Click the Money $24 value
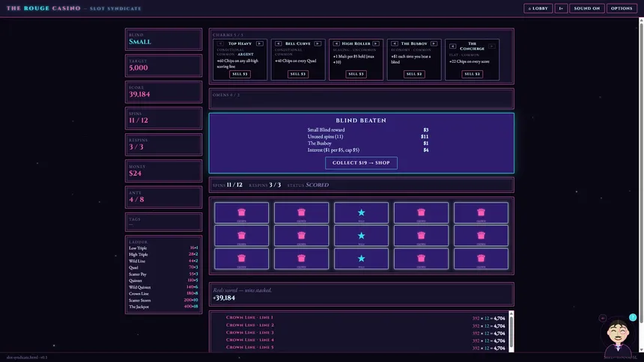Screen dimensions: 644x362 tap(135, 174)
